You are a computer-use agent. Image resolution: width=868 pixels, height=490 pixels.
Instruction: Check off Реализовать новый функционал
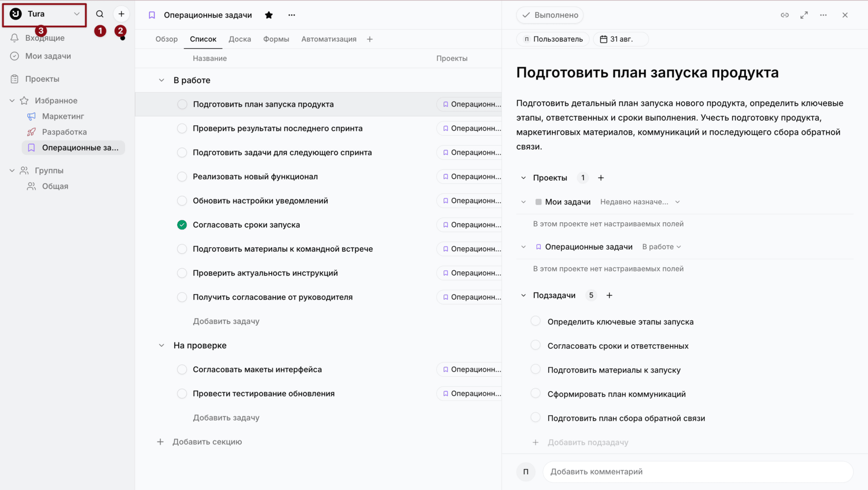click(x=182, y=176)
